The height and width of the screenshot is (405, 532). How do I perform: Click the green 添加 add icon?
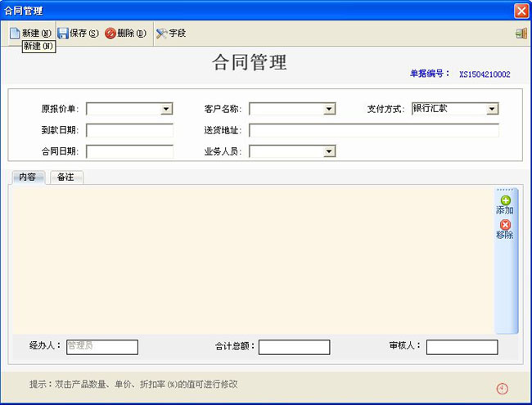pos(505,200)
